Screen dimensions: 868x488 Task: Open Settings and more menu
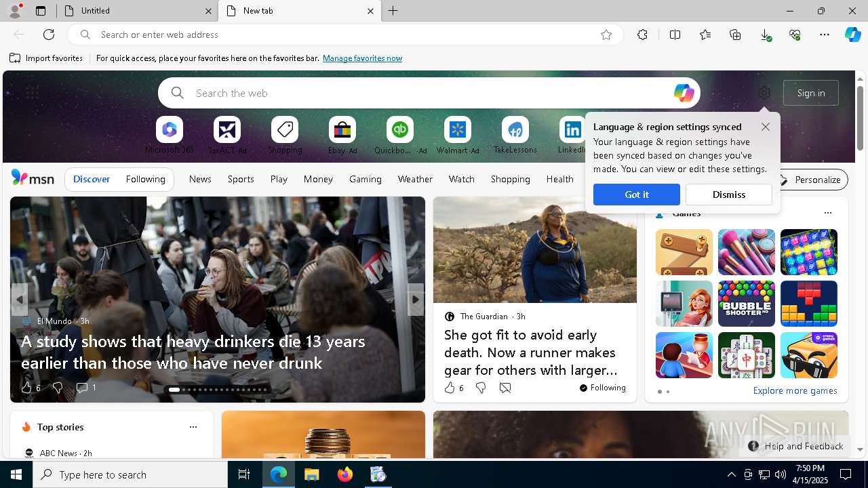click(825, 35)
